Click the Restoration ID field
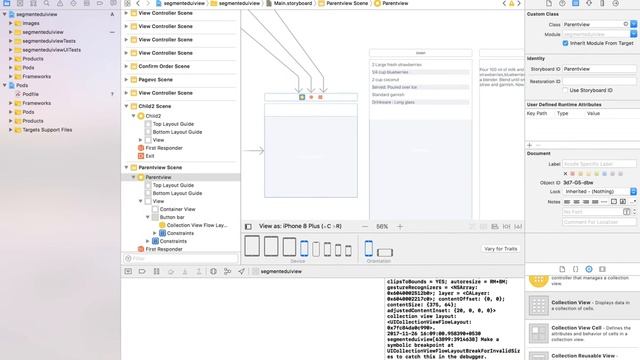Image resolution: width=640 pixels, height=360 pixels. pyautogui.click(x=599, y=82)
